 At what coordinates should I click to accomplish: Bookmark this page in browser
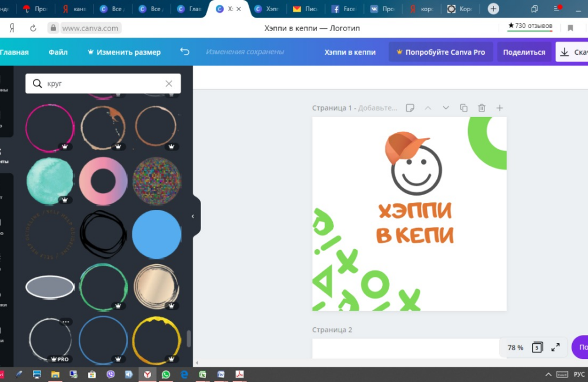(570, 28)
